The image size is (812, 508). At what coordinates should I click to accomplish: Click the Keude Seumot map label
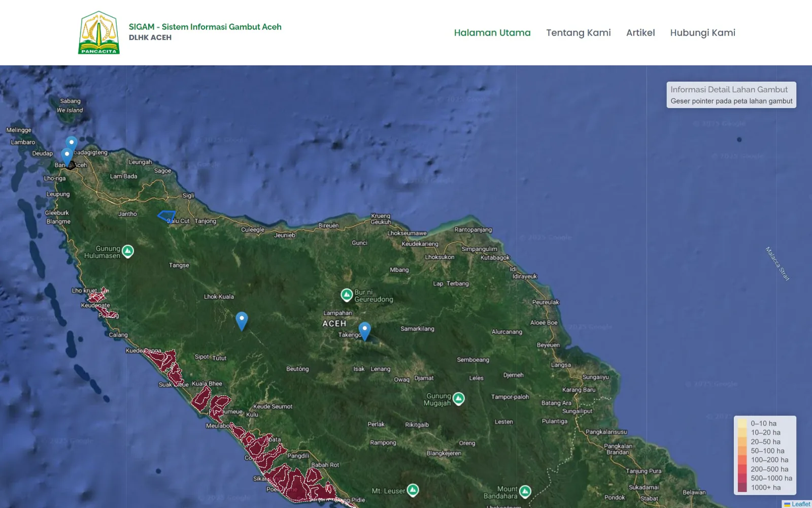pos(273,406)
